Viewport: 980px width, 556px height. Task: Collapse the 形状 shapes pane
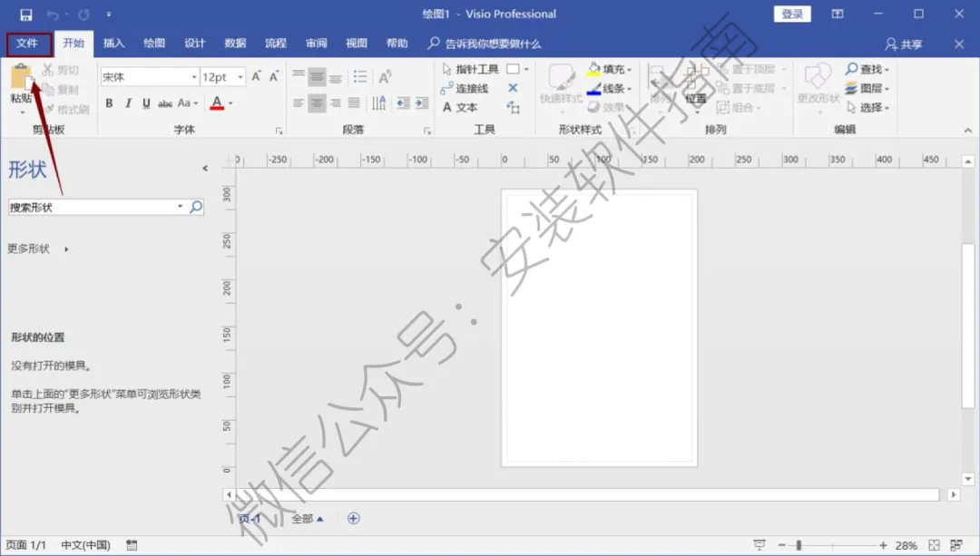coord(205,168)
